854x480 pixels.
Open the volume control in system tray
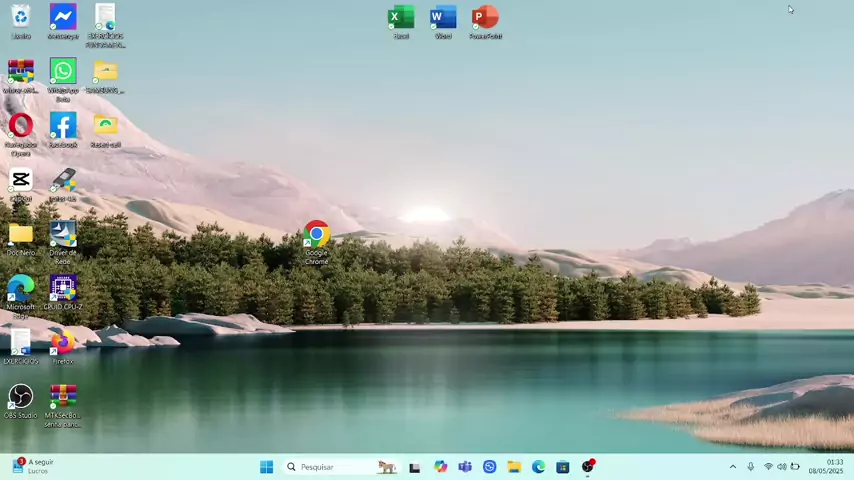click(x=782, y=467)
